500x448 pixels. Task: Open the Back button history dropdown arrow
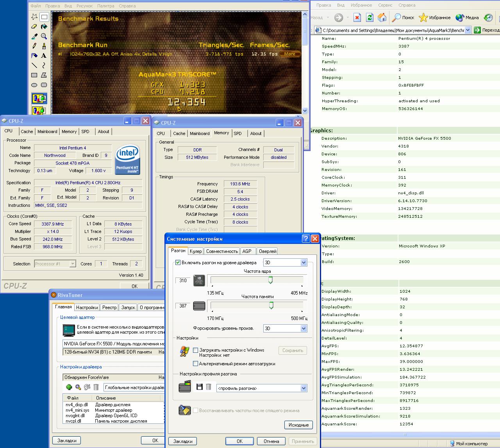click(x=328, y=18)
